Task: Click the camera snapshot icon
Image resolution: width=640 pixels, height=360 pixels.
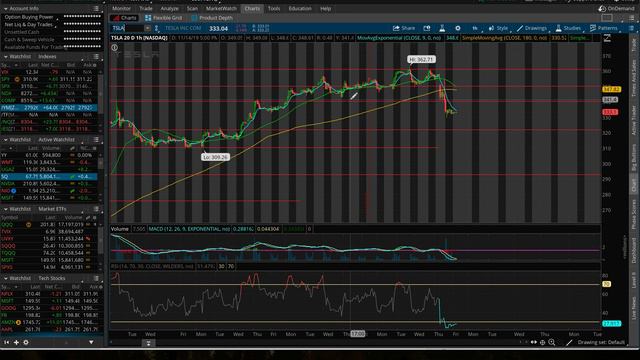Action: pyautogui.click(x=427, y=28)
